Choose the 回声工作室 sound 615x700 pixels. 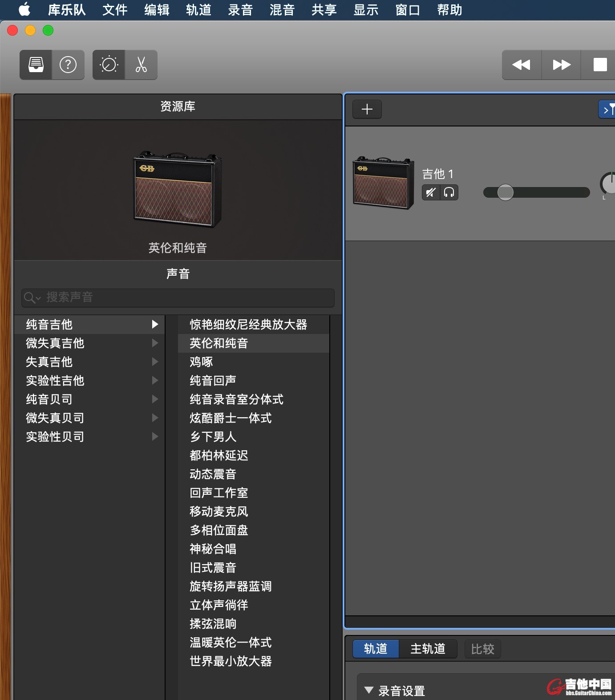(254, 492)
